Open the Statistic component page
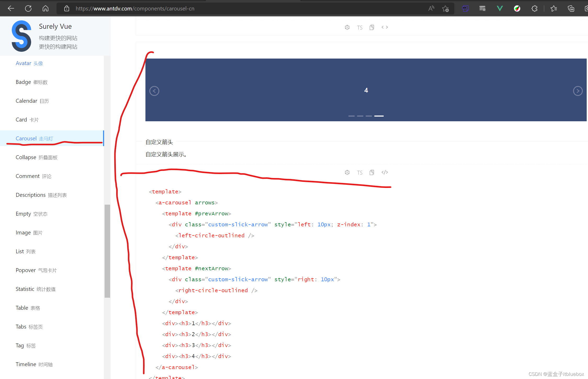The image size is (588, 379). 36,289
